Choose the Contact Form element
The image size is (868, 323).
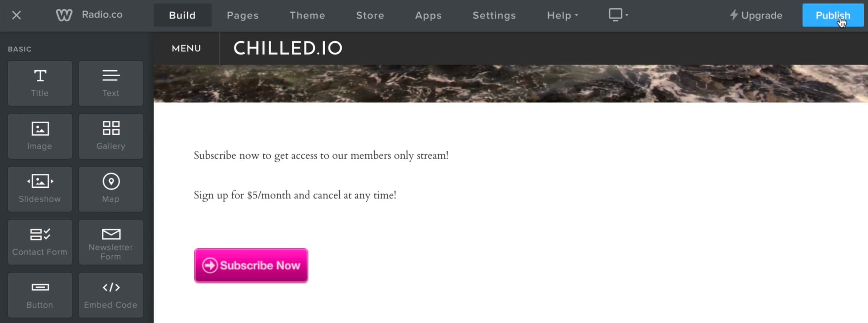(40, 242)
